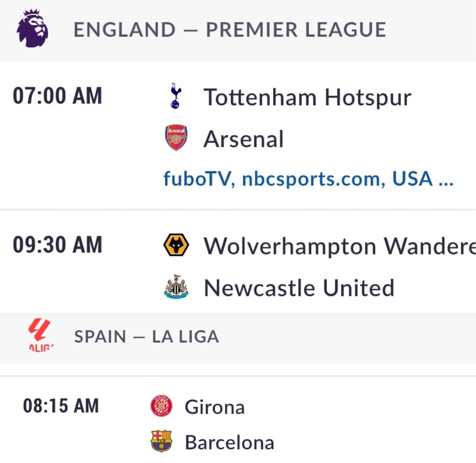Screen dimensions: 476x463
Task: Click the Wolverhampton Wanderers wolf badge
Action: (x=176, y=245)
